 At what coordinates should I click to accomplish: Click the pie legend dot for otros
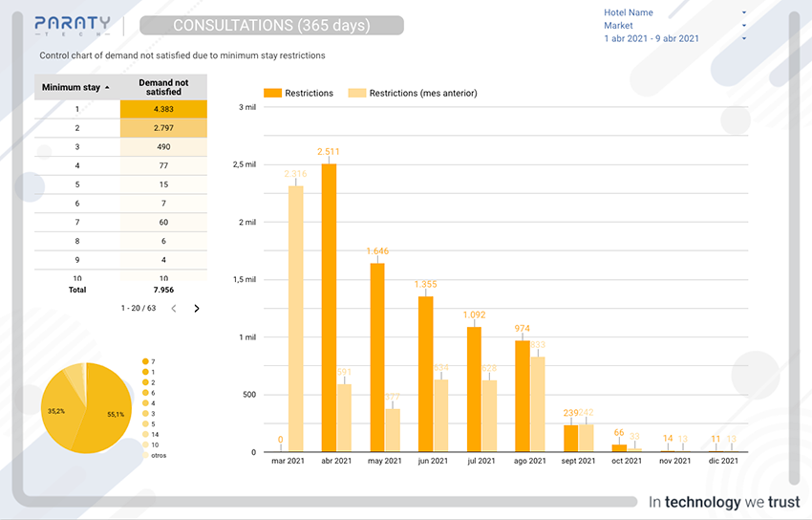(145, 455)
